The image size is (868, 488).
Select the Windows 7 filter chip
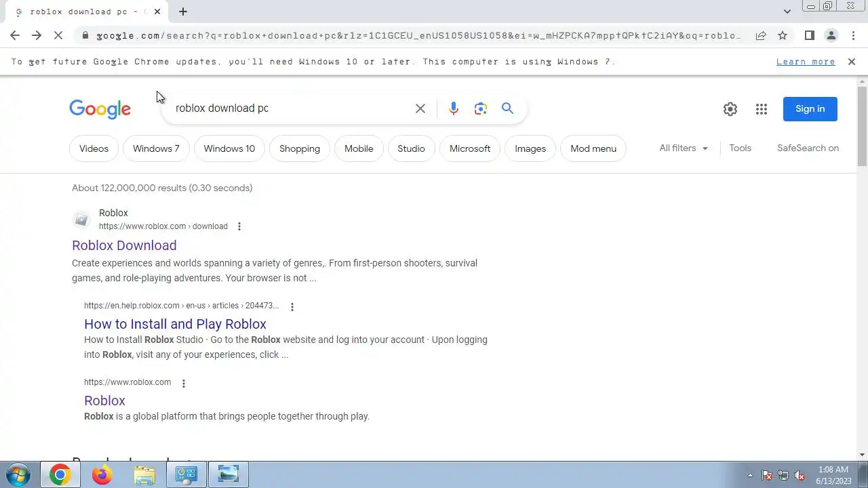156,148
